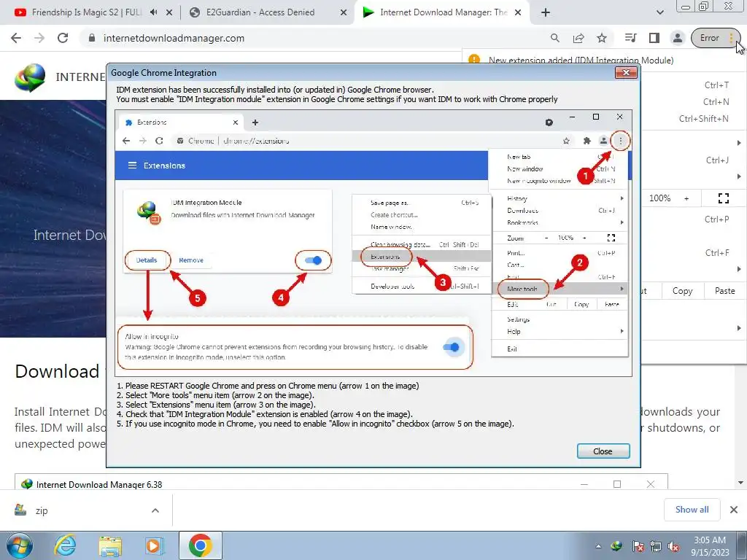This screenshot has height=560, width=747.
Task: Click the New extension added notification
Action: (x=580, y=61)
